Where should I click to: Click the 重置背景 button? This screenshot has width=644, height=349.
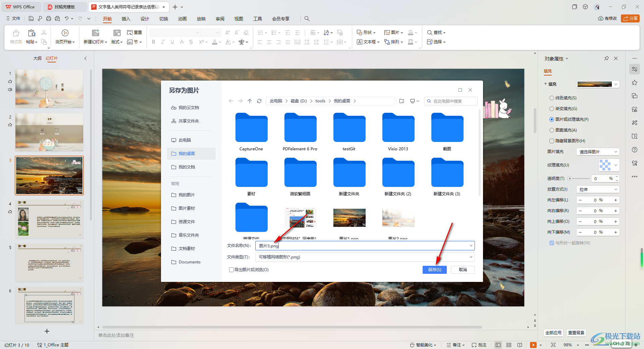tap(576, 333)
